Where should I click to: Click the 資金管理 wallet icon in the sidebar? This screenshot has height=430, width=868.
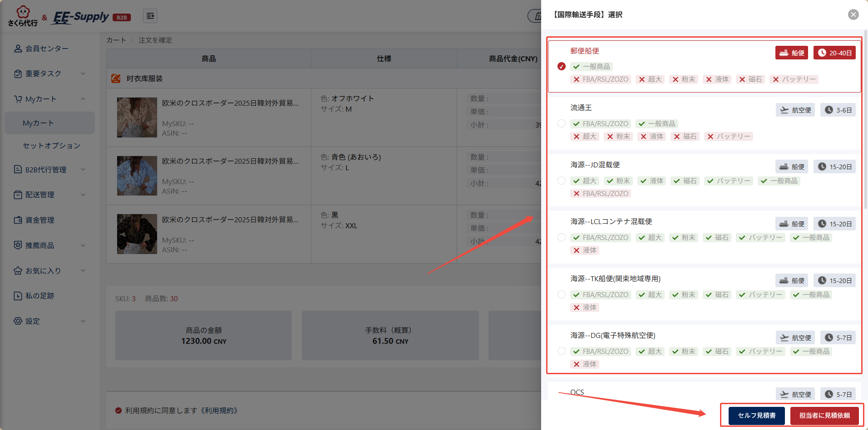18,220
